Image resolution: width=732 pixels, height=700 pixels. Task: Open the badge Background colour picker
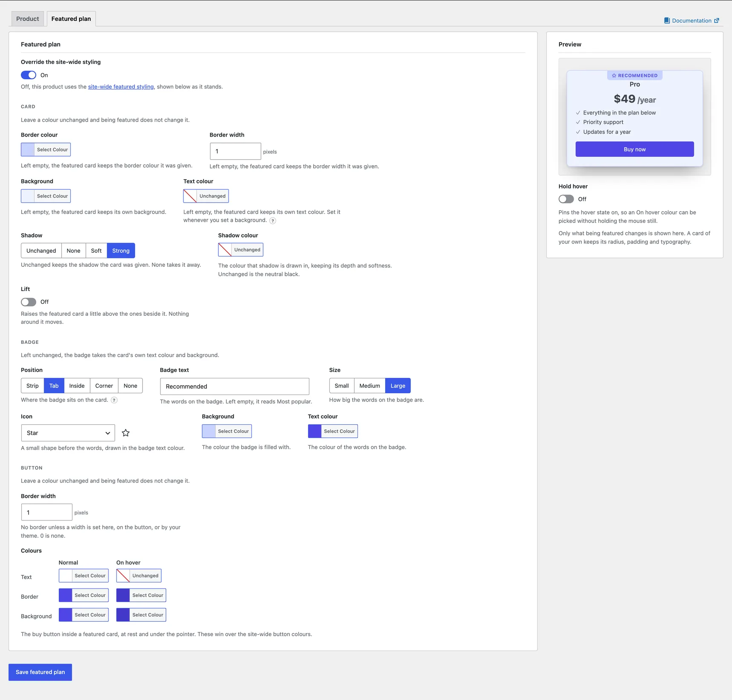[x=227, y=431]
